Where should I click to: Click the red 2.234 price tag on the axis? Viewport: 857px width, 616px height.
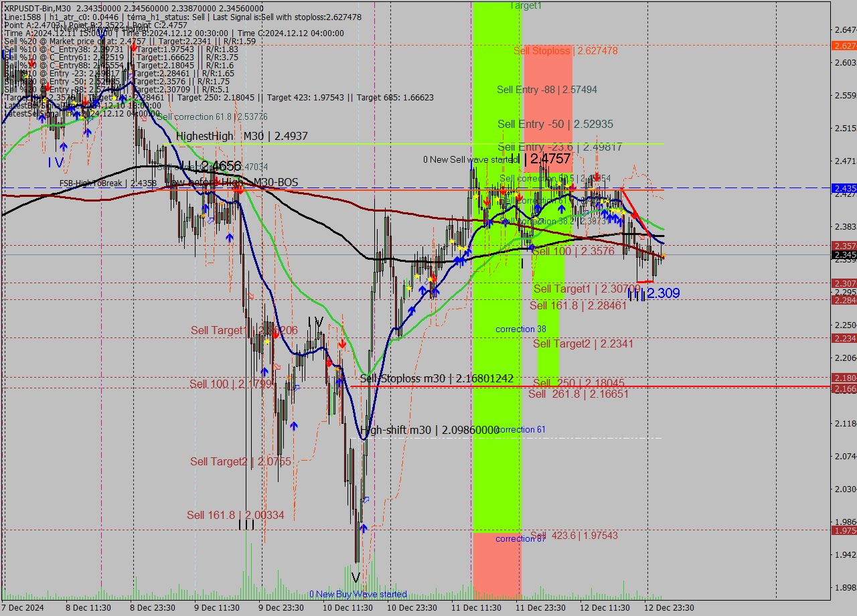(x=844, y=338)
